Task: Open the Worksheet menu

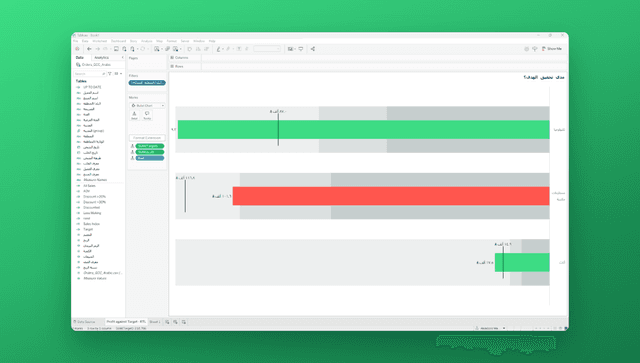Action: (100, 41)
